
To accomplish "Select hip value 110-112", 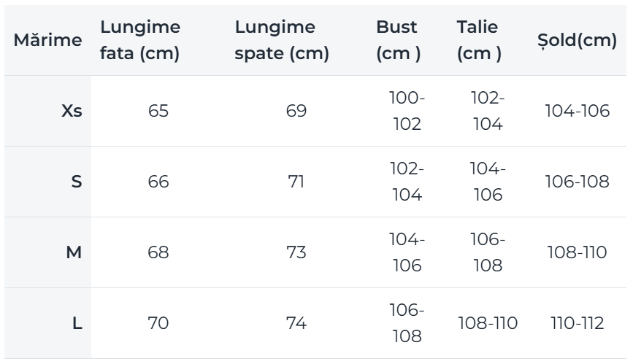I will [x=578, y=323].
